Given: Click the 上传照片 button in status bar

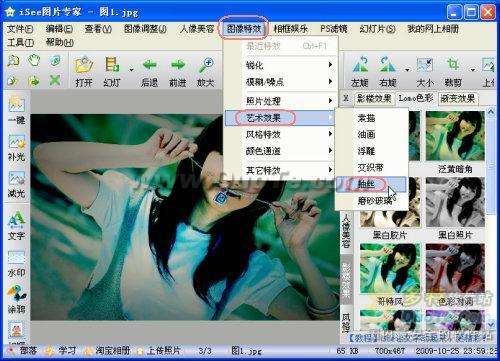Looking at the screenshot, I should (159, 350).
